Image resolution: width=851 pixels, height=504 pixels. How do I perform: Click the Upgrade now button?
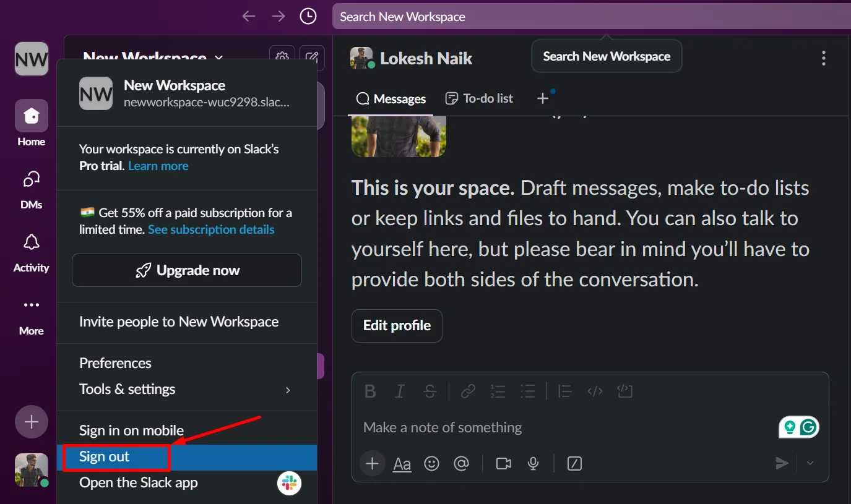(x=187, y=270)
